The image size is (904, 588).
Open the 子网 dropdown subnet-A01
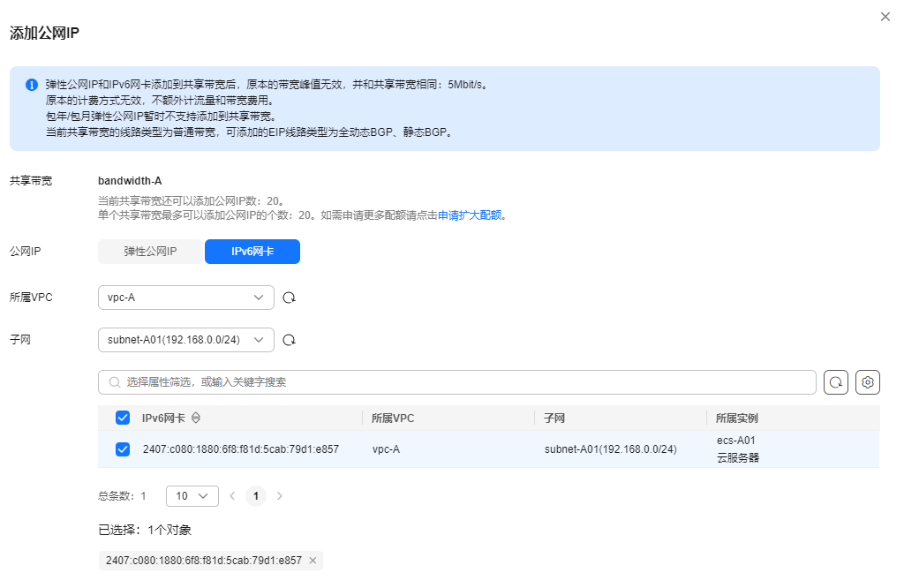(x=185, y=340)
